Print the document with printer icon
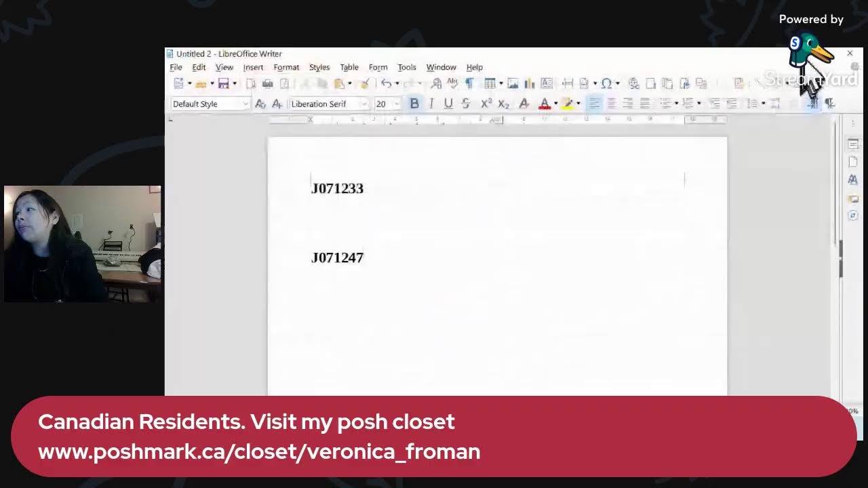The height and width of the screenshot is (488, 868). [x=267, y=83]
